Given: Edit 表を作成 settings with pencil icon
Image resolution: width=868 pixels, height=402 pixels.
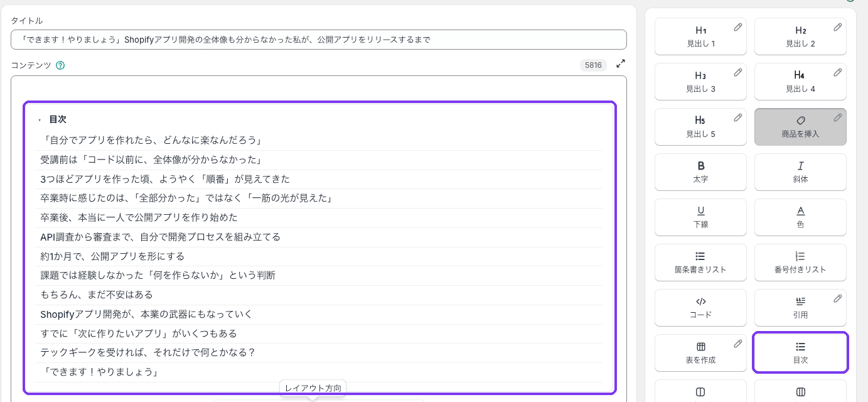Looking at the screenshot, I should pyautogui.click(x=738, y=344).
